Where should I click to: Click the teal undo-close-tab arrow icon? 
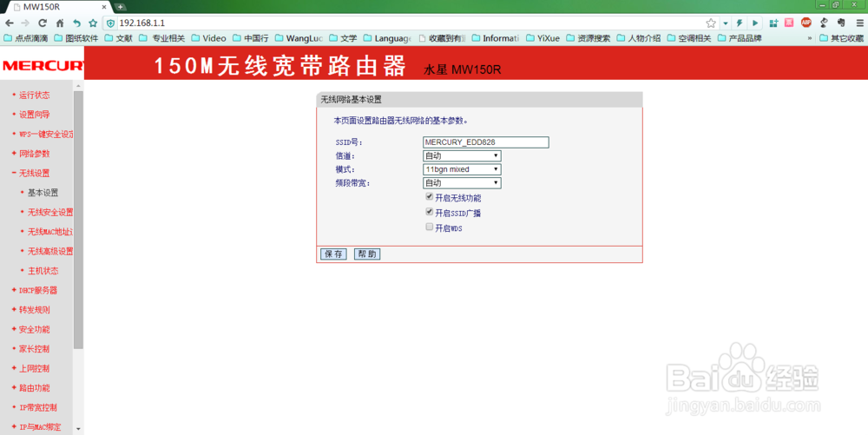77,23
